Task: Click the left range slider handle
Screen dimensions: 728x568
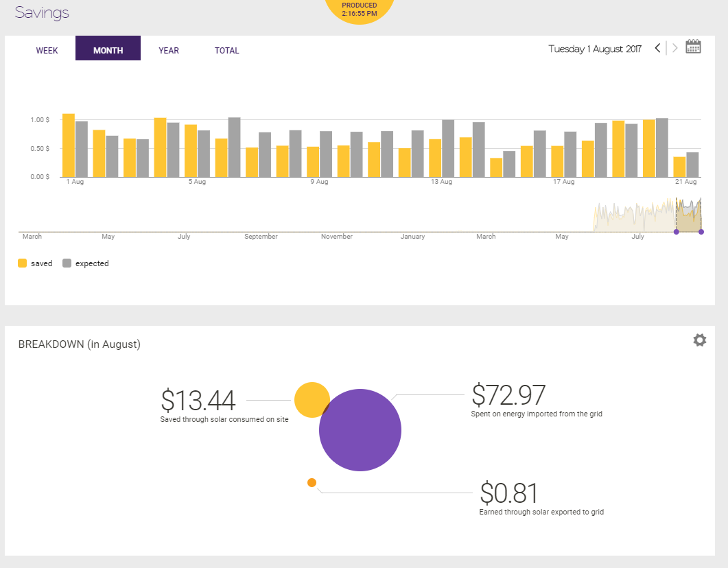Action: coord(676,232)
